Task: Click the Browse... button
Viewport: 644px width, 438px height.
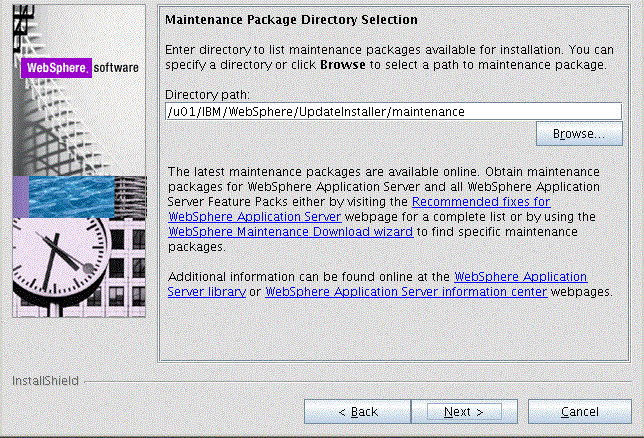Action: pyautogui.click(x=579, y=134)
